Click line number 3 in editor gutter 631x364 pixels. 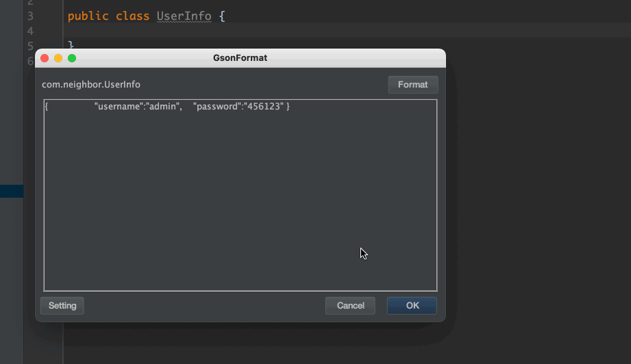[30, 16]
